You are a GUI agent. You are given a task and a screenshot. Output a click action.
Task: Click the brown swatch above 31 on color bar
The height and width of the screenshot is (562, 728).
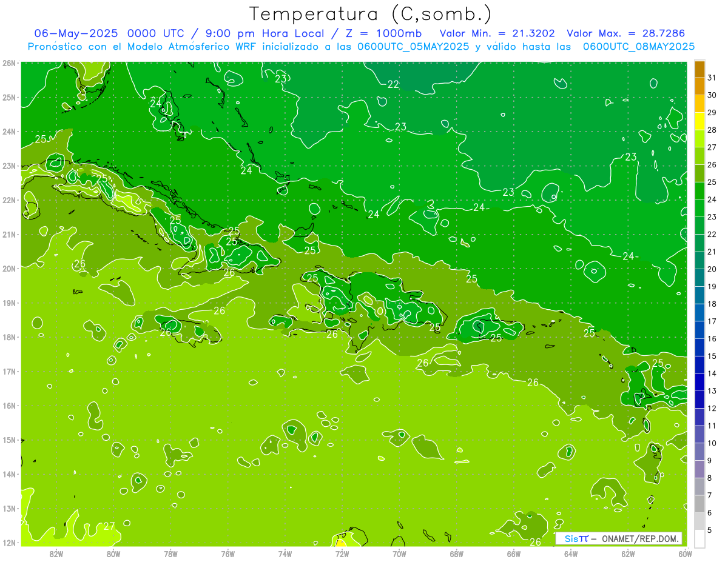coord(699,69)
